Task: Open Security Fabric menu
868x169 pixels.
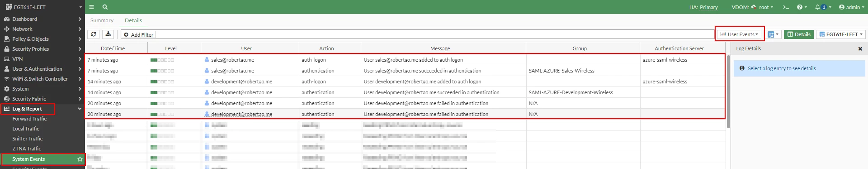Action: click(42, 99)
